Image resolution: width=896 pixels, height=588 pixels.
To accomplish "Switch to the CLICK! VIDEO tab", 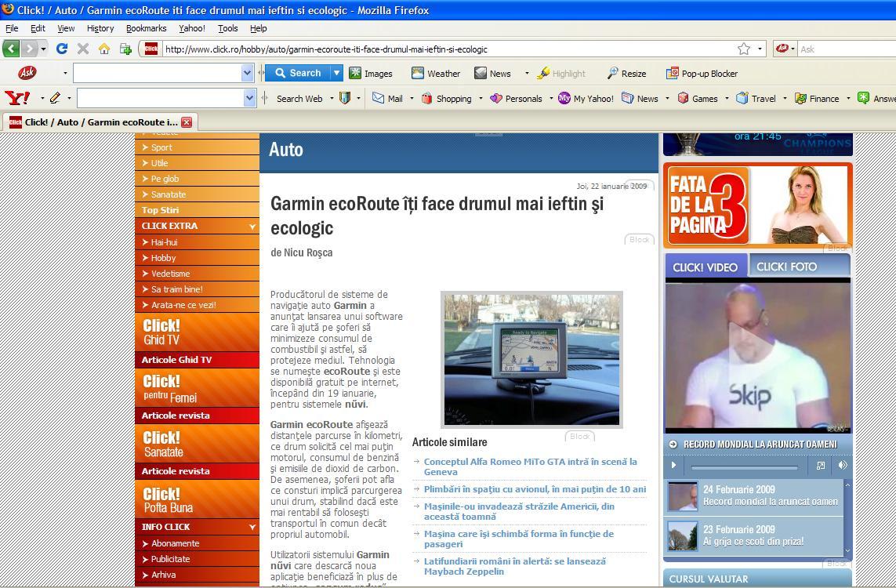I will [x=706, y=267].
